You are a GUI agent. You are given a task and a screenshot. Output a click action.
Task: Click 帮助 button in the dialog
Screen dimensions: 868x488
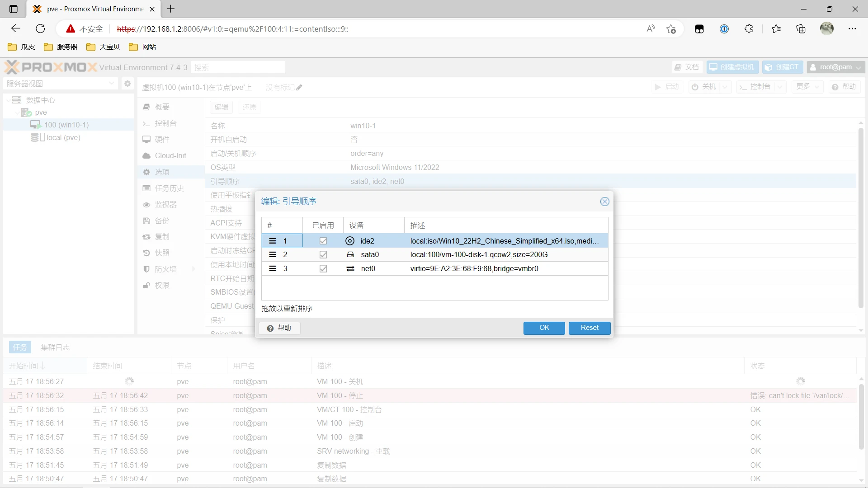(279, 328)
